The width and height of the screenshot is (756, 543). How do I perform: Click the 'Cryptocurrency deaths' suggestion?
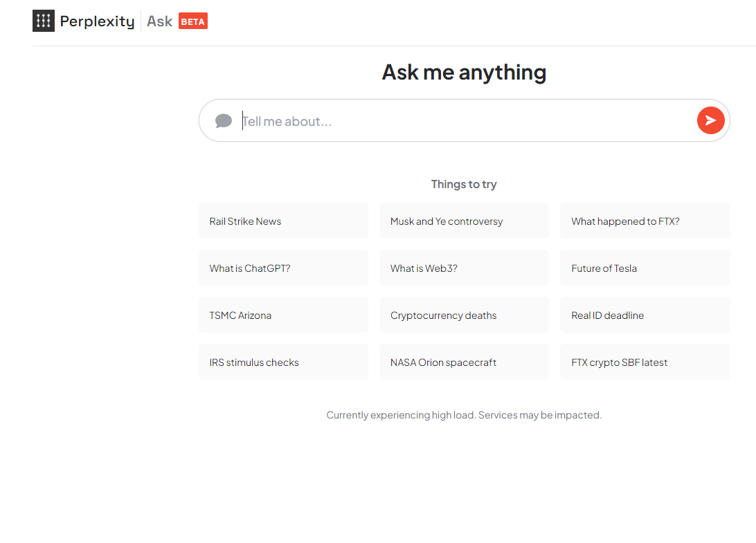coord(464,315)
